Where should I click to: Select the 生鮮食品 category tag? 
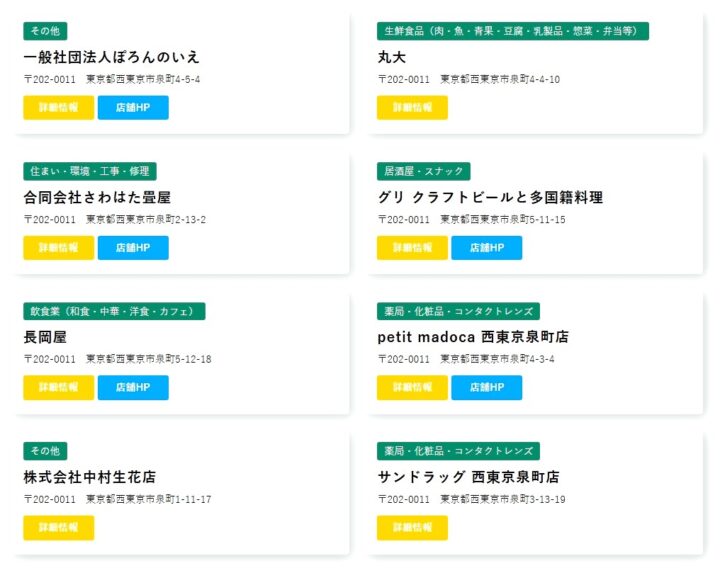point(512,31)
